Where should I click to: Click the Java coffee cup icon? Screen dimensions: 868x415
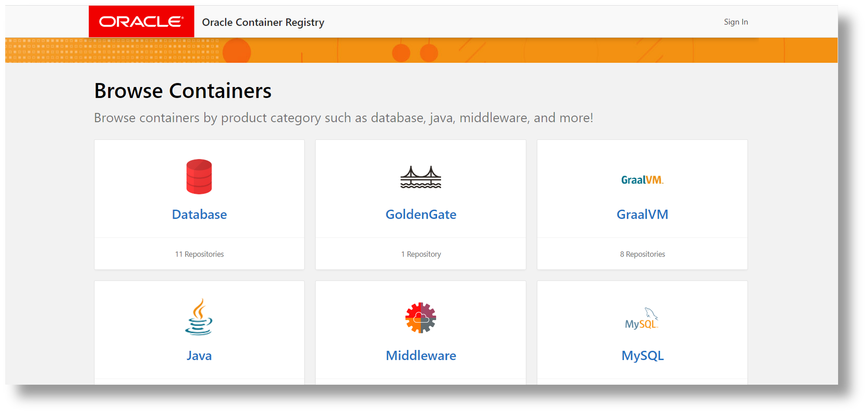(x=199, y=318)
